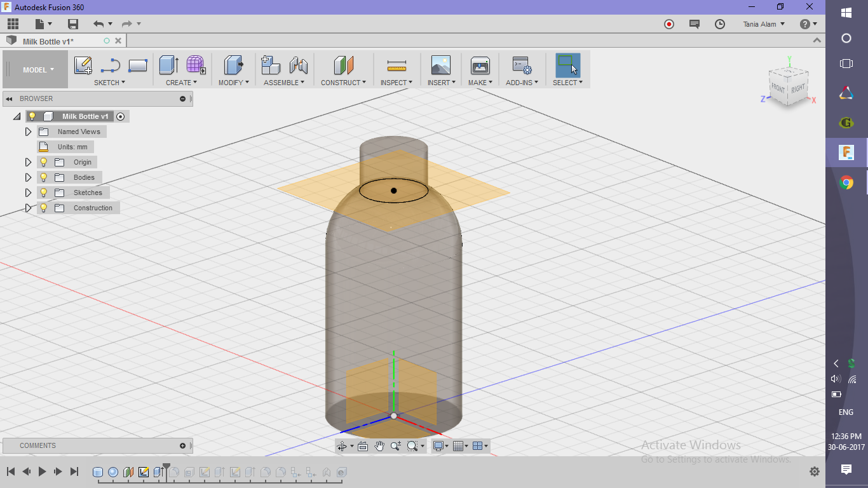Activate the Extrude tool
The width and height of the screenshot is (868, 488).
click(168, 65)
